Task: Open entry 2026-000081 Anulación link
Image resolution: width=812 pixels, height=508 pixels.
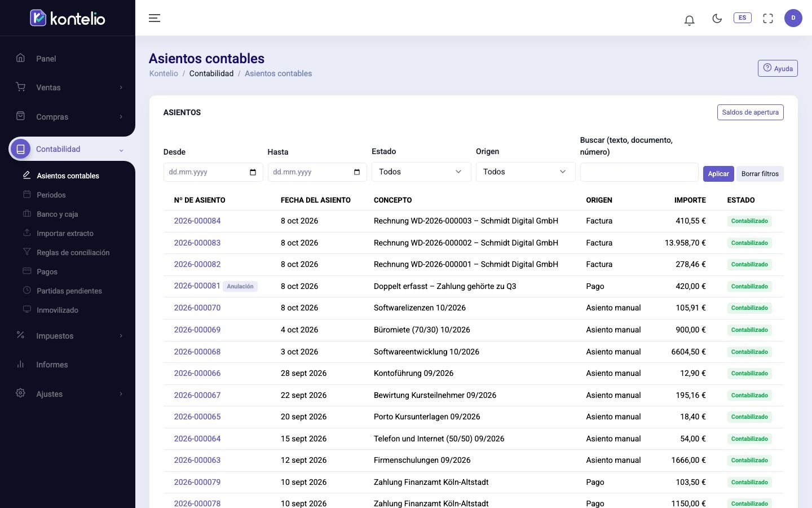Action: tap(197, 286)
